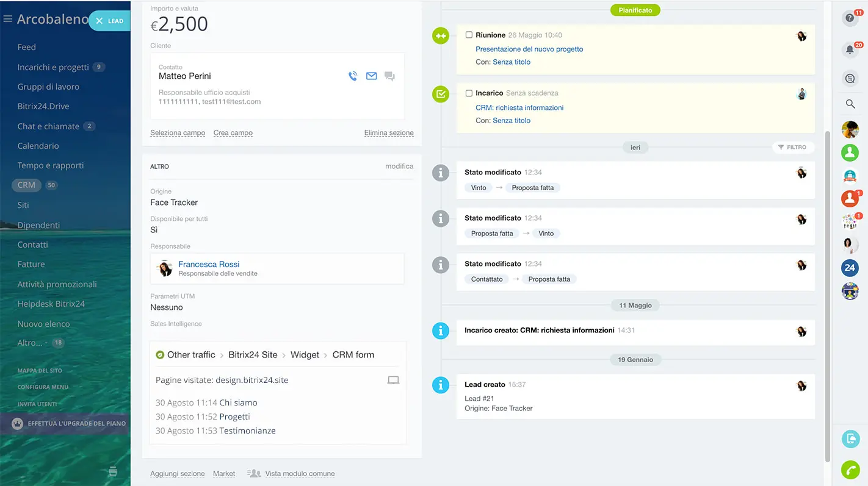Expand the Altro... sidebar item
The image size is (868, 486).
click(30, 343)
